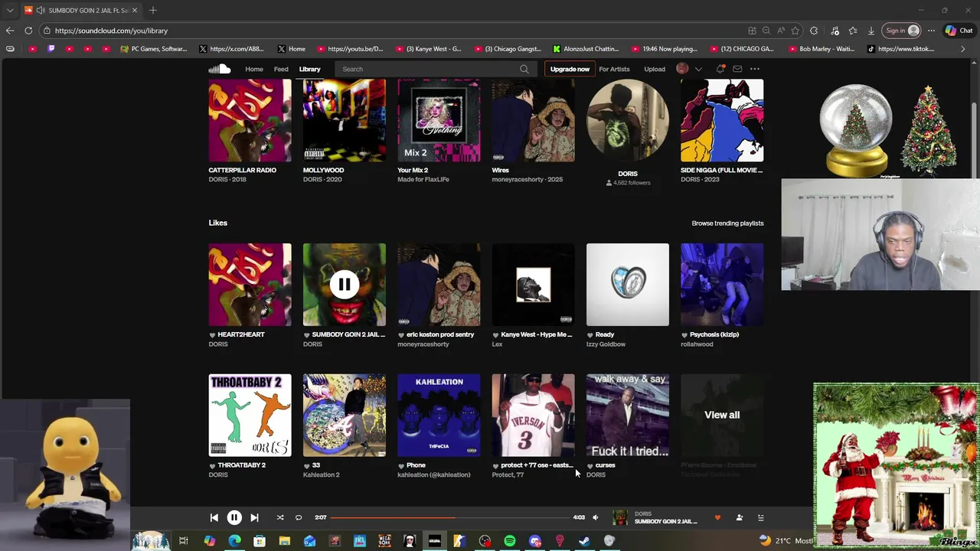Open the protect + 77 ose track cover

pyautogui.click(x=533, y=416)
